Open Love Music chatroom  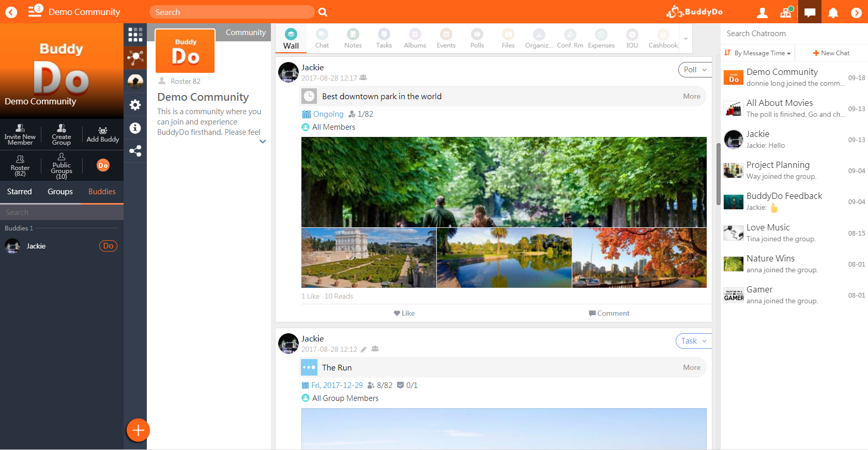tap(794, 233)
